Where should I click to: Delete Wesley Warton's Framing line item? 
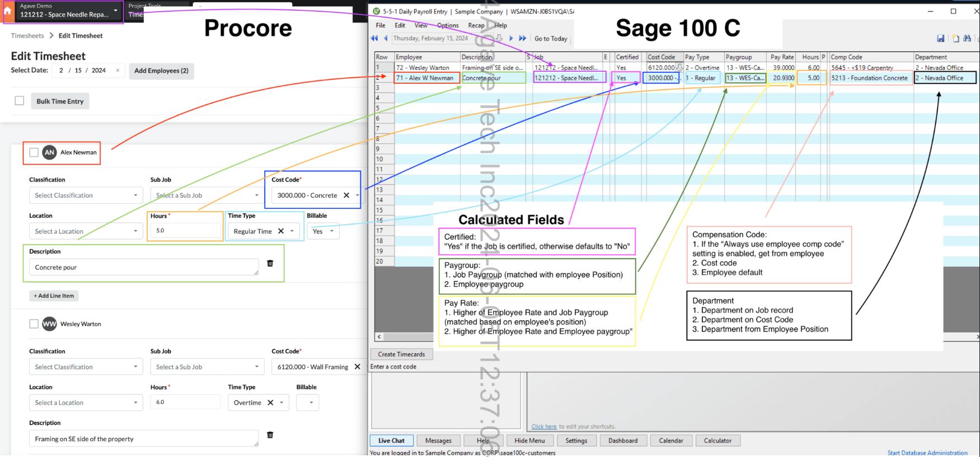[x=270, y=435]
